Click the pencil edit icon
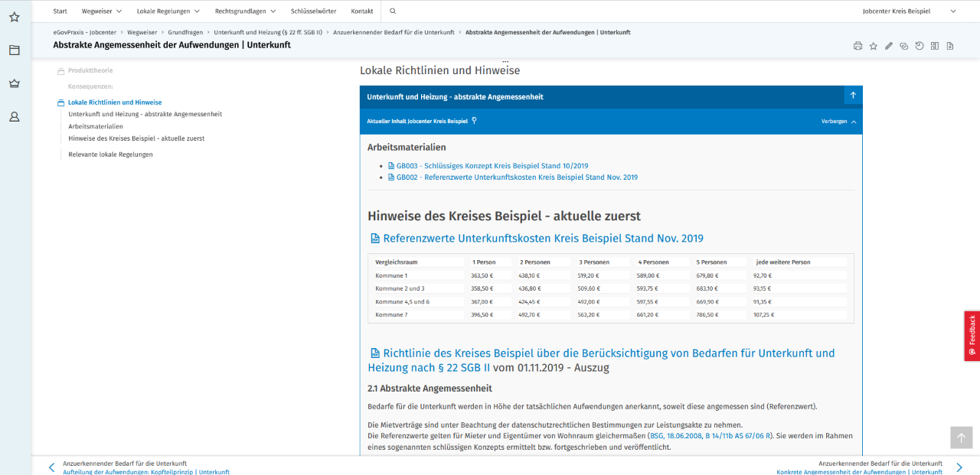The height and width of the screenshot is (475, 980). 888,46
